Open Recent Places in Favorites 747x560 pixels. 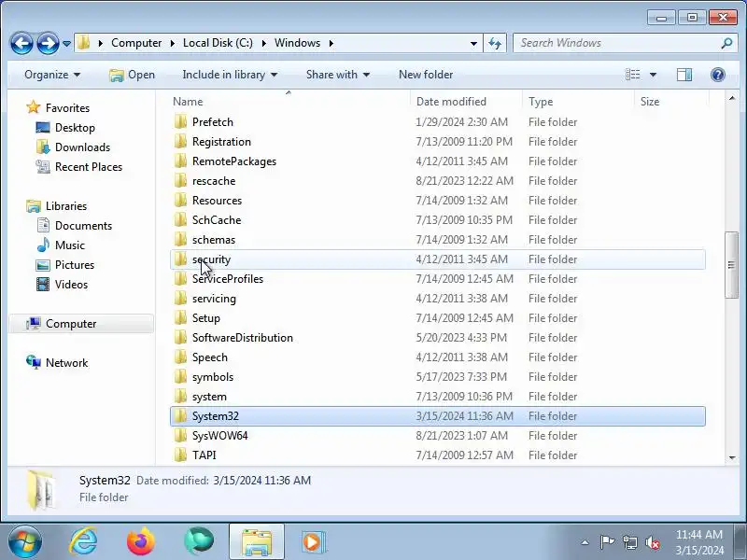(89, 167)
